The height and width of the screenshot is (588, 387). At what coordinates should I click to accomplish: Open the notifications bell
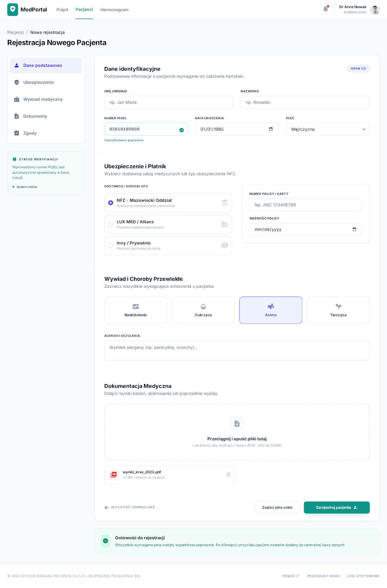[x=326, y=9]
